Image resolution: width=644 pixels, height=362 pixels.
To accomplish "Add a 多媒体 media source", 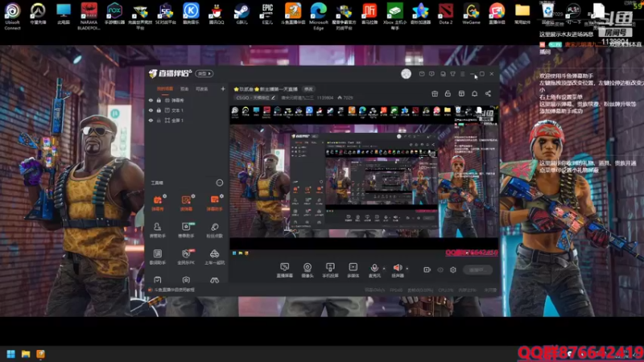I will (353, 270).
